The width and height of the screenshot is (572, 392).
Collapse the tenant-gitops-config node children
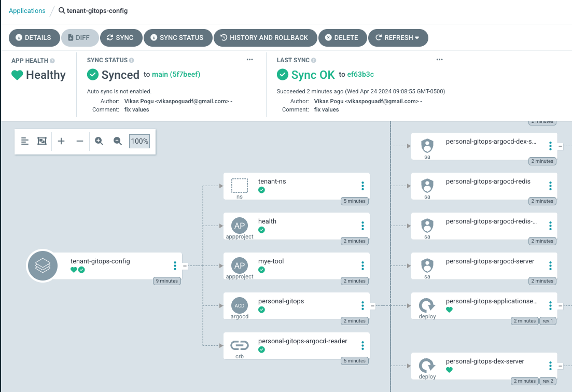185,266
